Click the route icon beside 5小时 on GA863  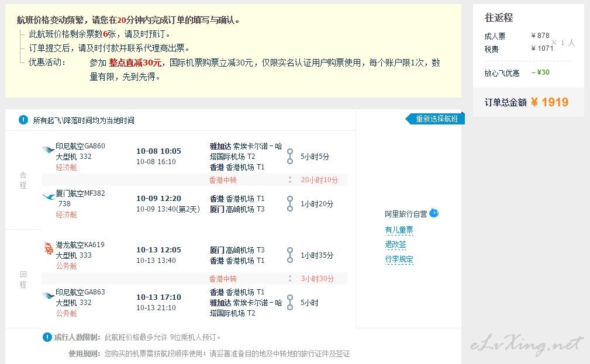point(289,302)
